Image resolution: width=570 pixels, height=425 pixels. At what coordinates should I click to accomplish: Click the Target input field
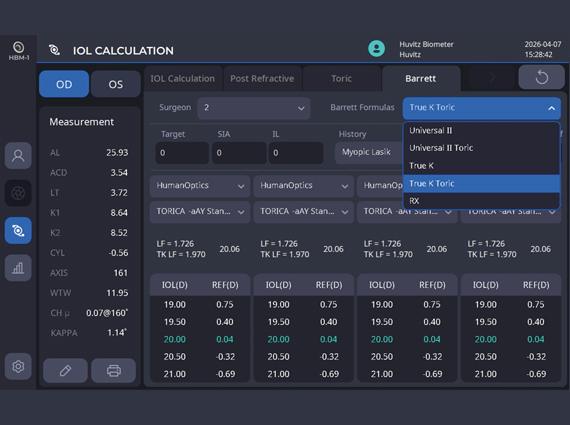[182, 153]
